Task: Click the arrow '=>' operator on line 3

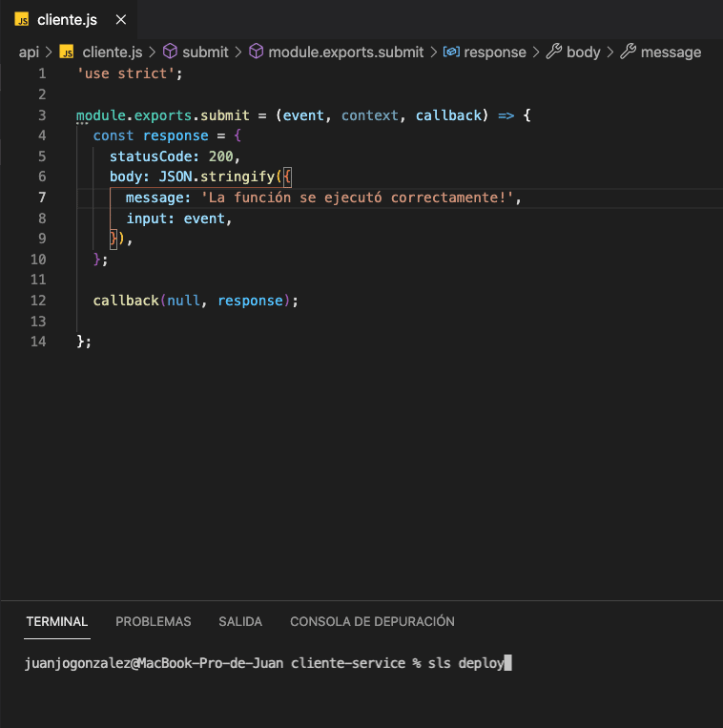Action: [x=506, y=115]
